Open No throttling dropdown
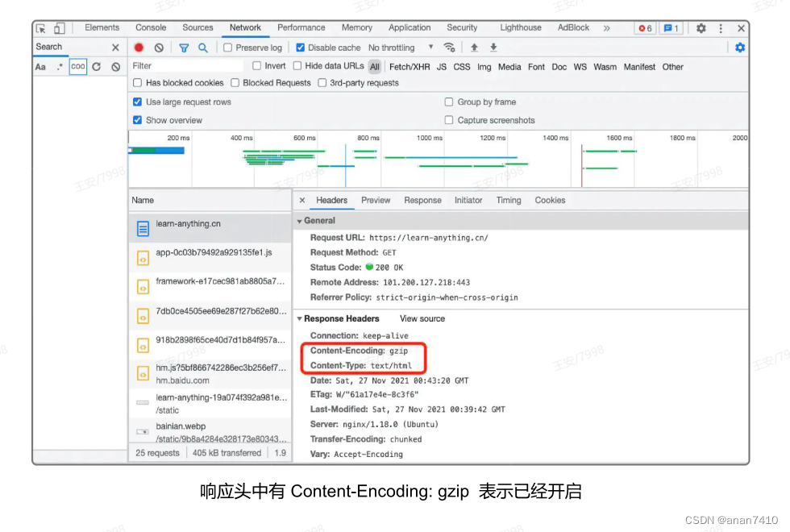Image resolution: width=790 pixels, height=532 pixels. [x=401, y=48]
